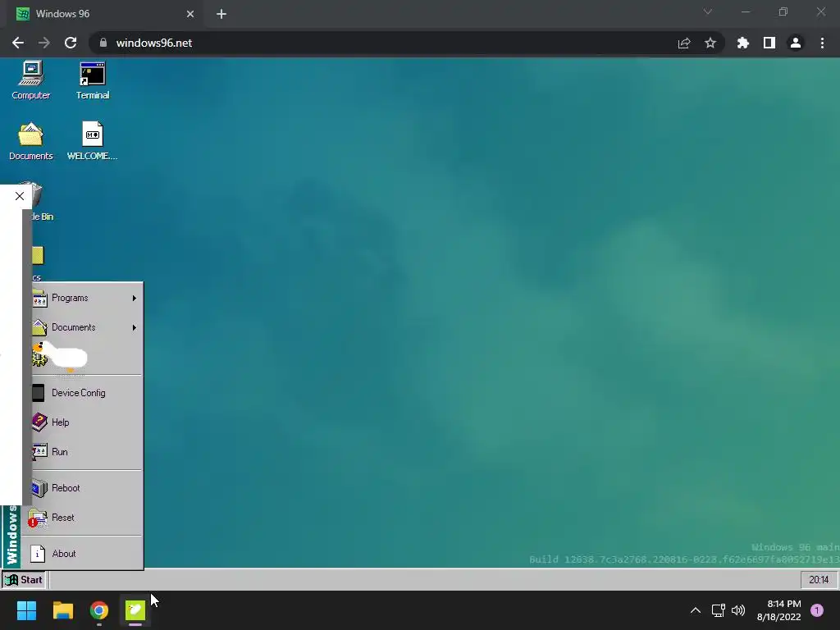Click the Reboot icon in Start menu

coord(39,488)
